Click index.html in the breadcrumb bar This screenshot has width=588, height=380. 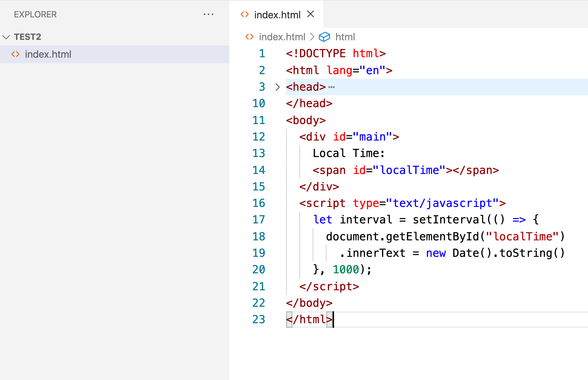click(282, 37)
